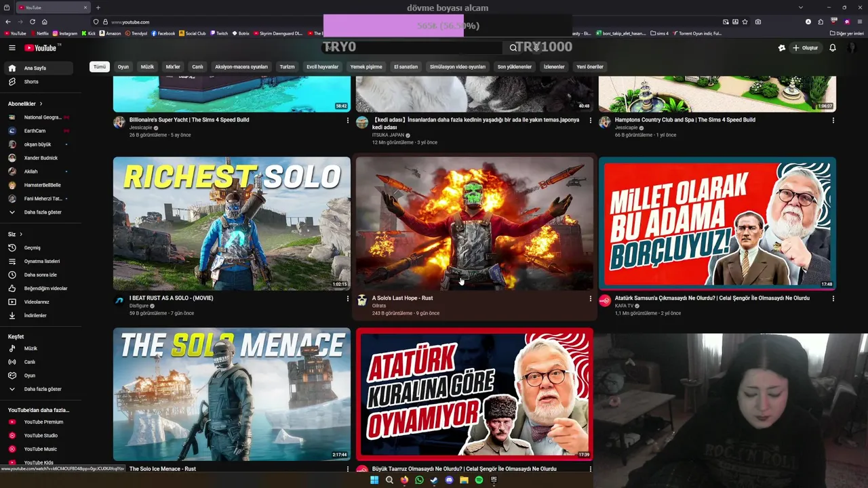Open options menu for A Solo's Last Hope
The width and height of the screenshot is (868, 488).
point(590,299)
